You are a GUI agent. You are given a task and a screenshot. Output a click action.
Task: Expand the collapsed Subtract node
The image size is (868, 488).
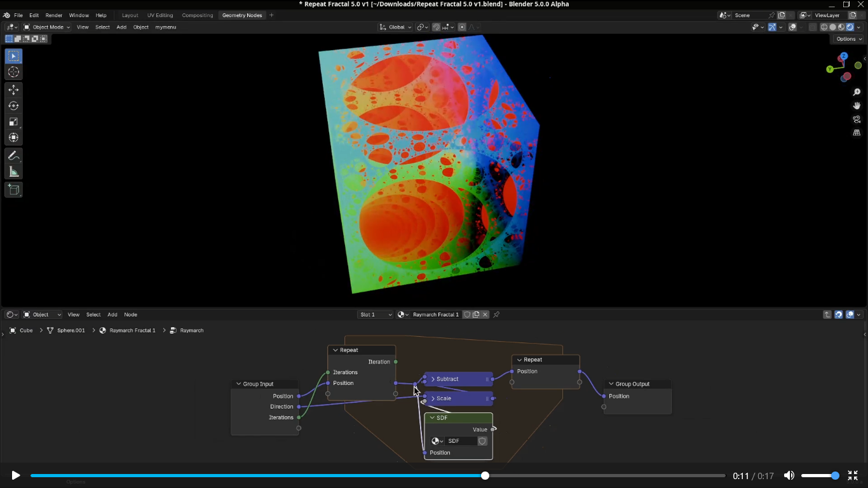(x=433, y=379)
